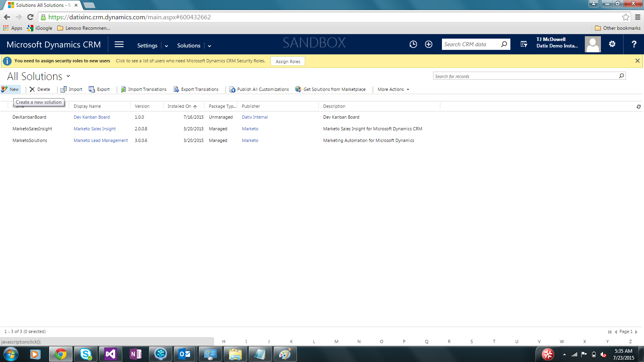Open the Datix Internal publisher link
The image size is (644, 362).
point(255,117)
